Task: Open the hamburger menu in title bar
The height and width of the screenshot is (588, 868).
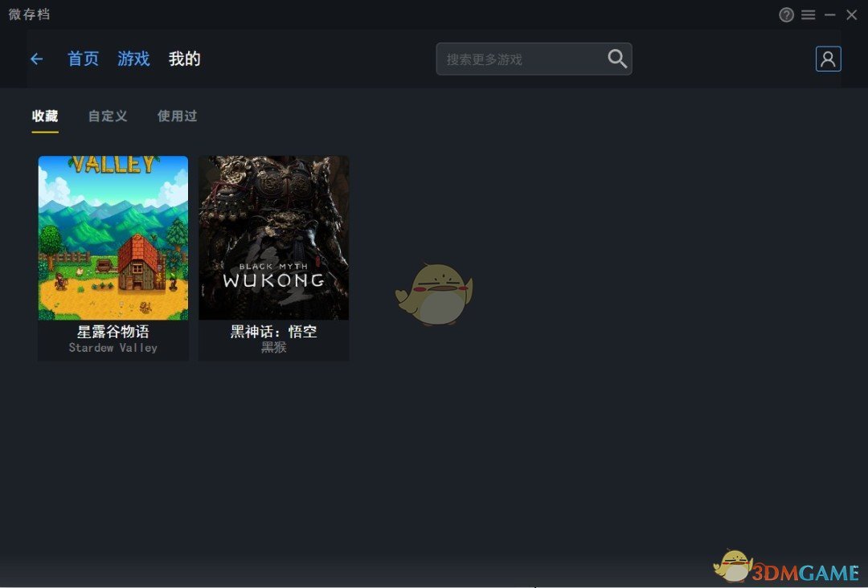Action: pos(809,15)
